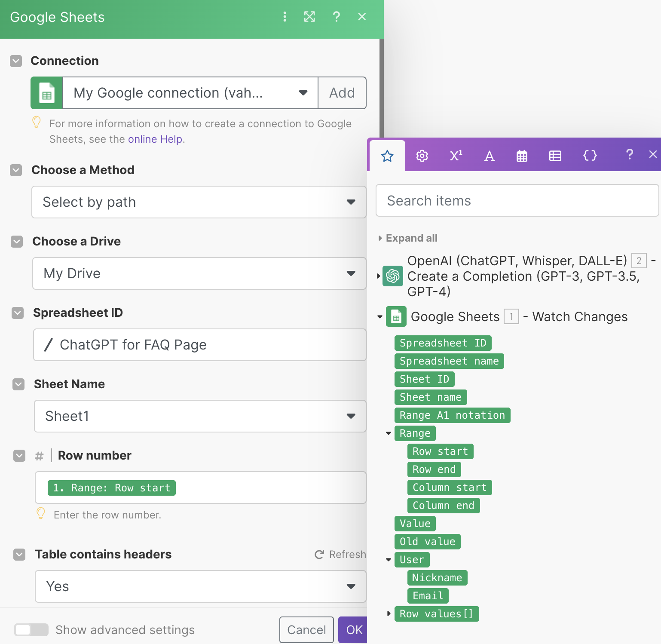Image resolution: width=661 pixels, height=644 pixels.
Task: Click the Spreadsheet ID path field
Action: click(200, 345)
